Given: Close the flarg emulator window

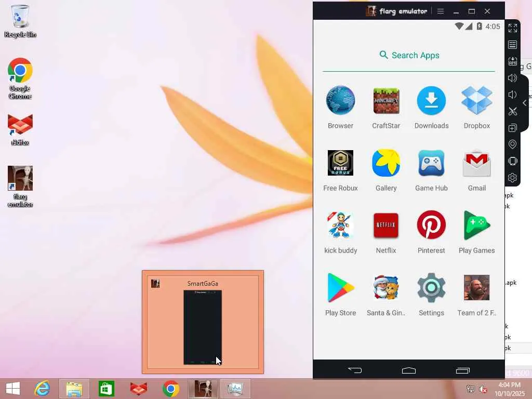Looking at the screenshot, I should (x=487, y=11).
